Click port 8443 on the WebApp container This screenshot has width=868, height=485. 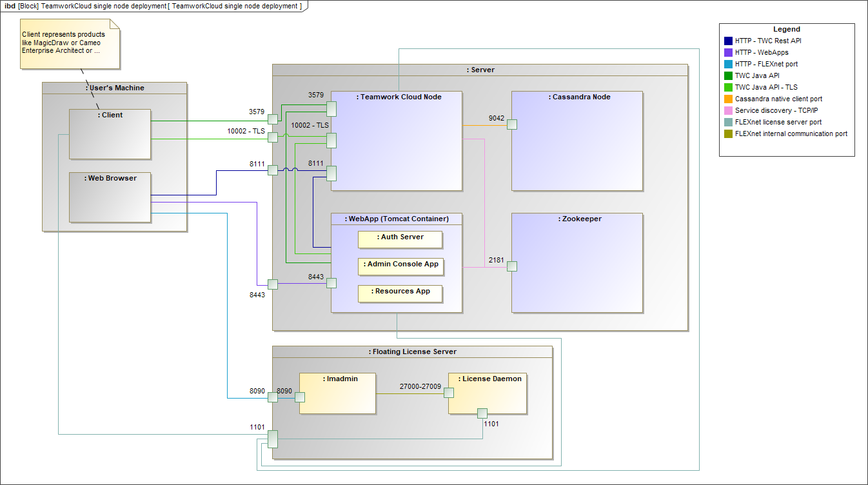pyautogui.click(x=331, y=282)
